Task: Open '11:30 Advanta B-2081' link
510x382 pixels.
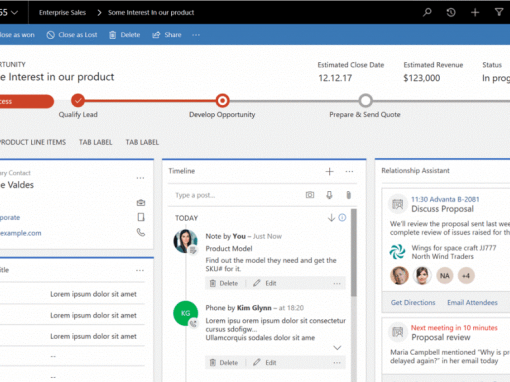Action: pos(445,199)
